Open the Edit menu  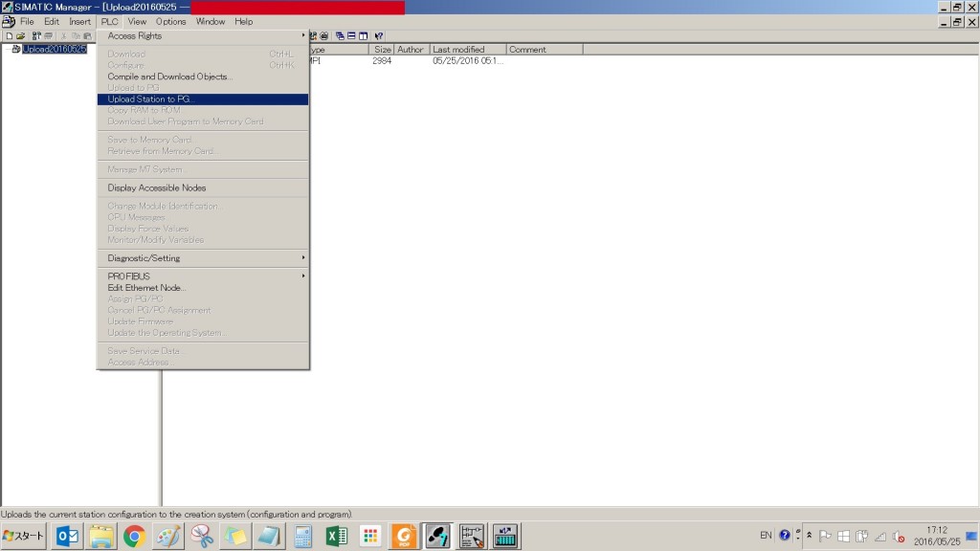52,21
